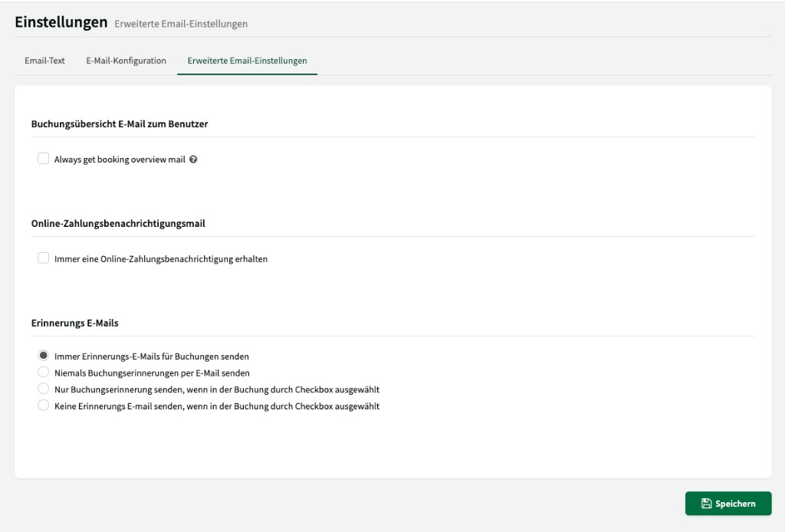Choose 'Nur Buchungserinnerung senden' option
The image size is (785, 532).
point(44,389)
